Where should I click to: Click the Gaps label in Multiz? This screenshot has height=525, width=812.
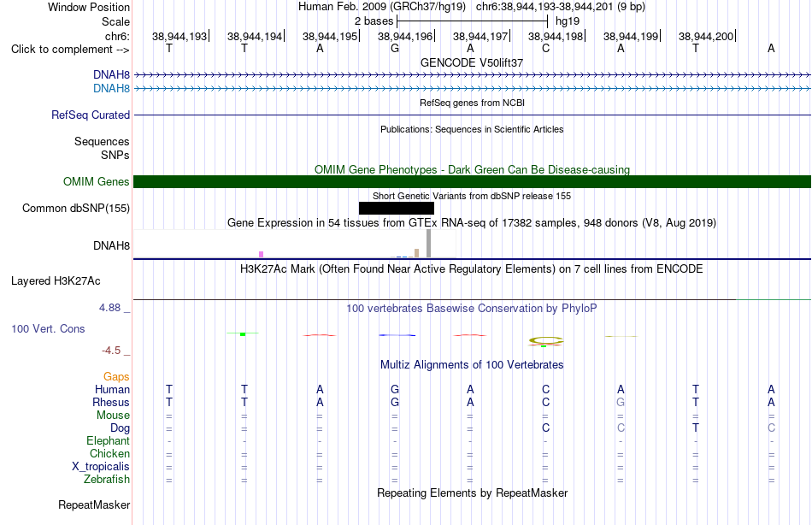(x=116, y=377)
